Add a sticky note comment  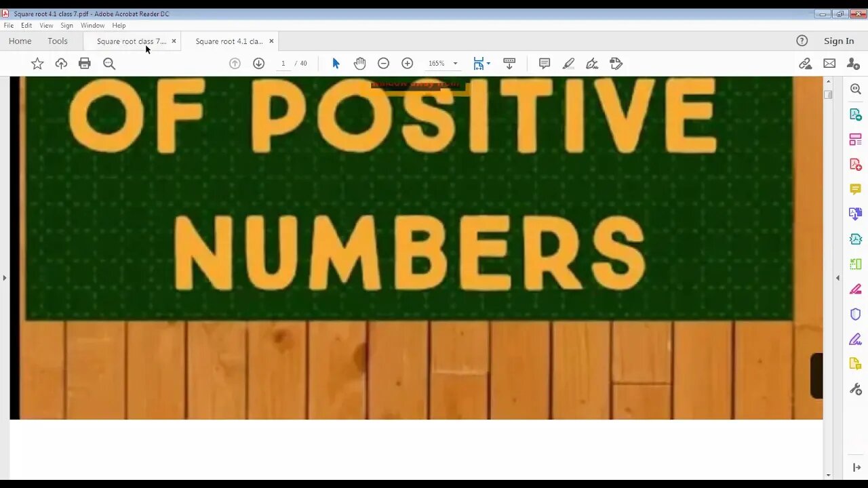pyautogui.click(x=544, y=64)
